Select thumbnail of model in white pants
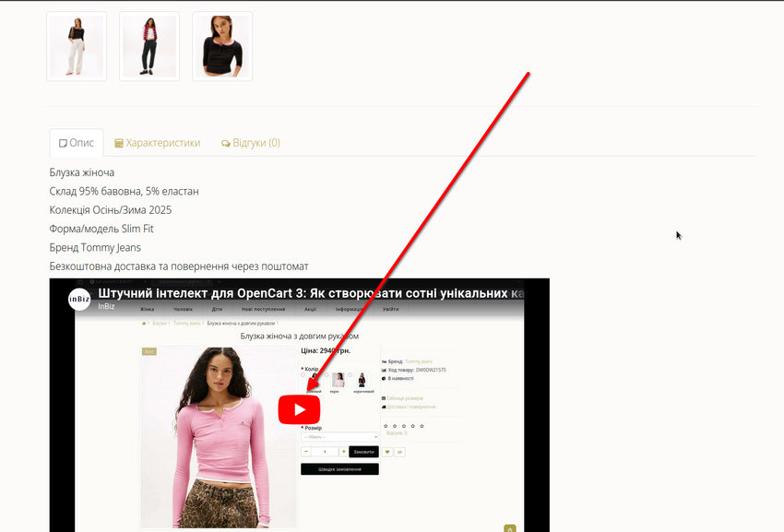The height and width of the screenshot is (532, 784). pyautogui.click(x=77, y=46)
